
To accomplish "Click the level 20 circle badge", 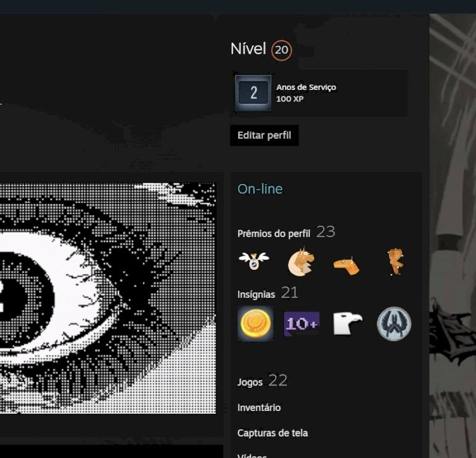I will point(281,50).
